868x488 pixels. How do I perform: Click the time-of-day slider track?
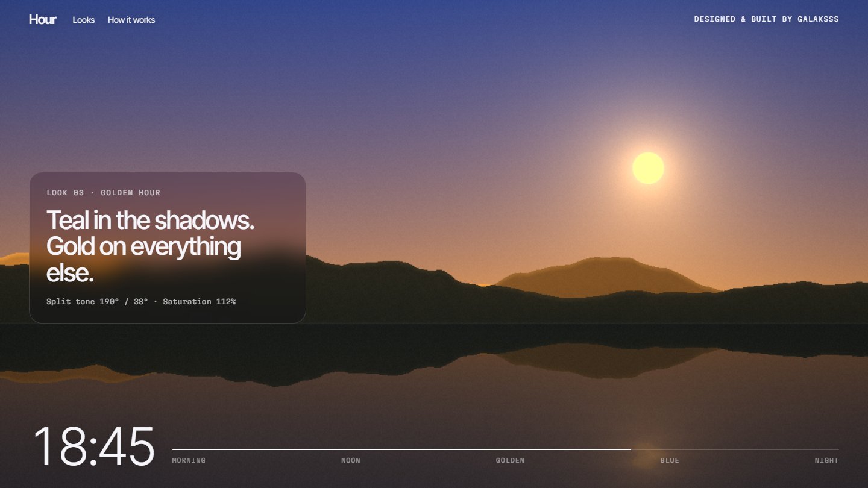(505, 449)
